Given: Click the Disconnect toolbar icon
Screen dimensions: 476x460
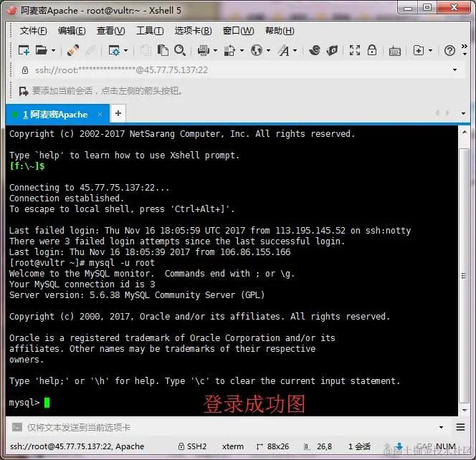Looking at the screenshot, I should point(90,50).
